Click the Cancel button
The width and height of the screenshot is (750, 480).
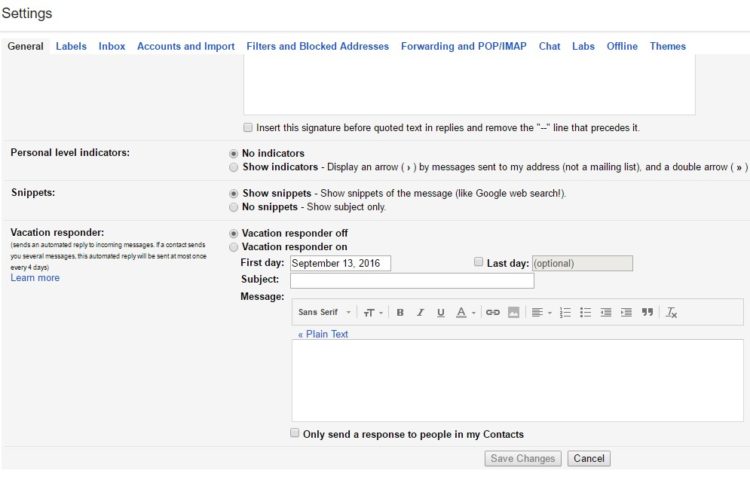tap(588, 458)
